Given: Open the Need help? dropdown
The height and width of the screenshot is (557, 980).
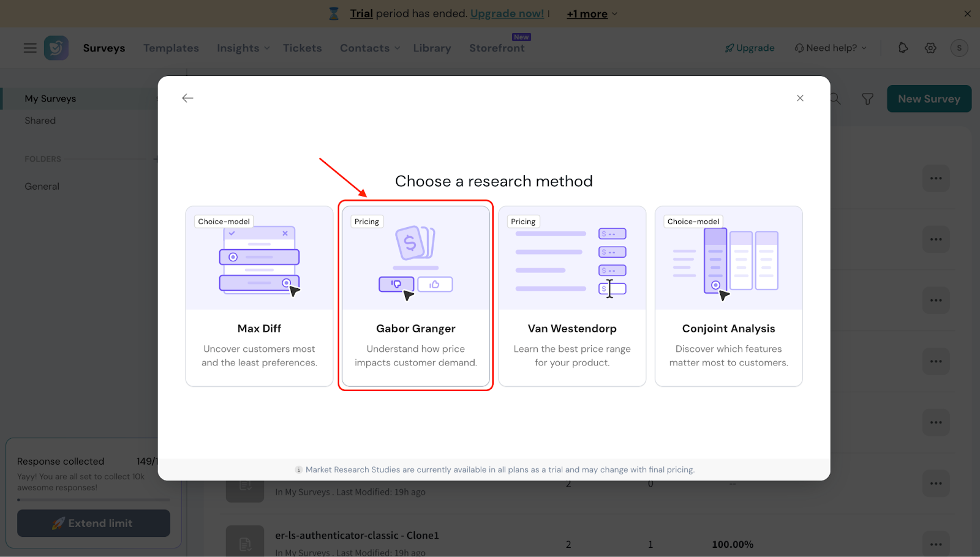Looking at the screenshot, I should (x=831, y=48).
